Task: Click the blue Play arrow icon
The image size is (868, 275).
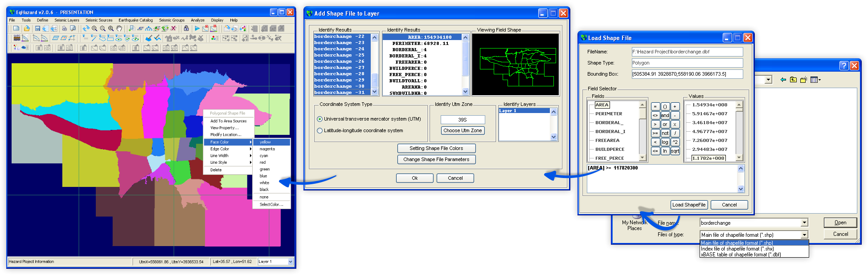Action: point(197,28)
